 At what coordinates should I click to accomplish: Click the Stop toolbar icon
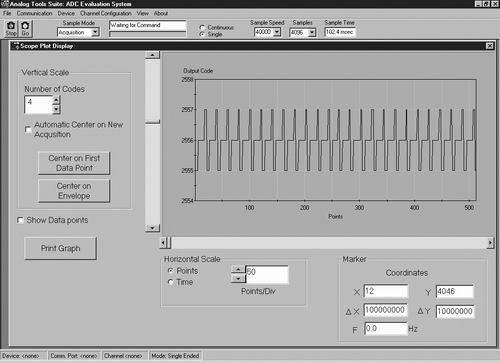[11, 29]
